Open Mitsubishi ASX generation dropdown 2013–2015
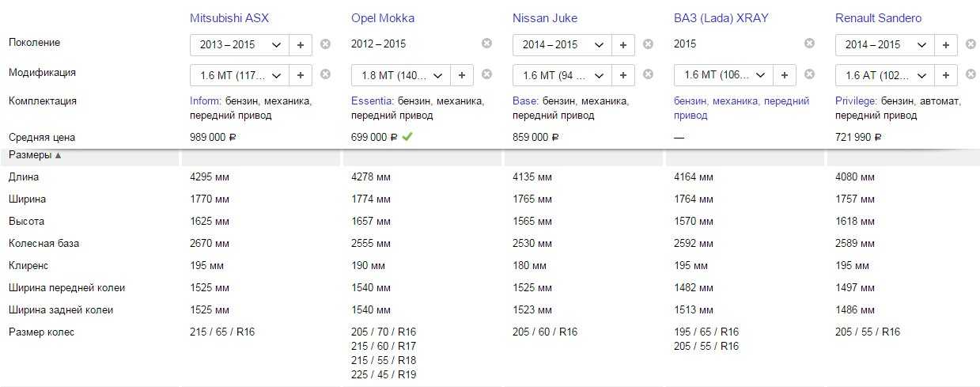 pyautogui.click(x=240, y=45)
